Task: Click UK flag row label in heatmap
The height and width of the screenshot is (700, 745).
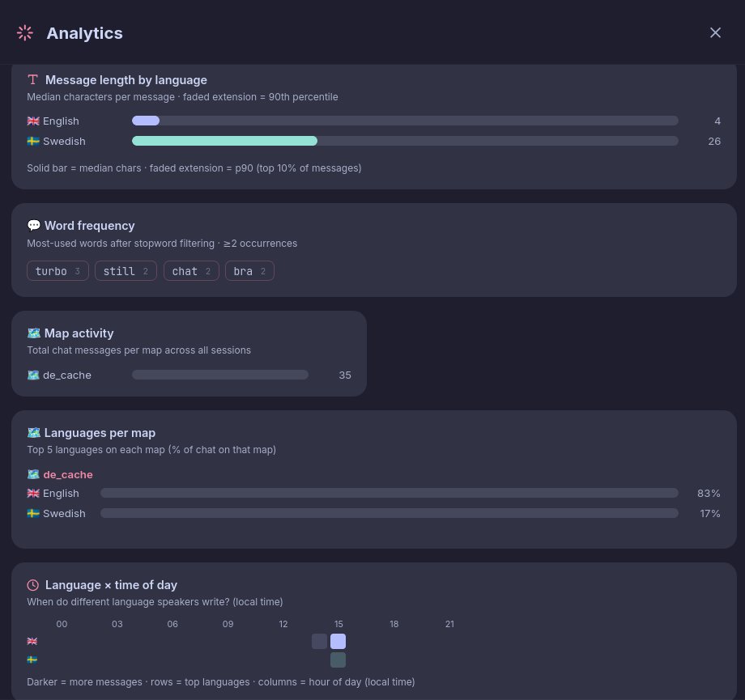Action: click(x=32, y=641)
